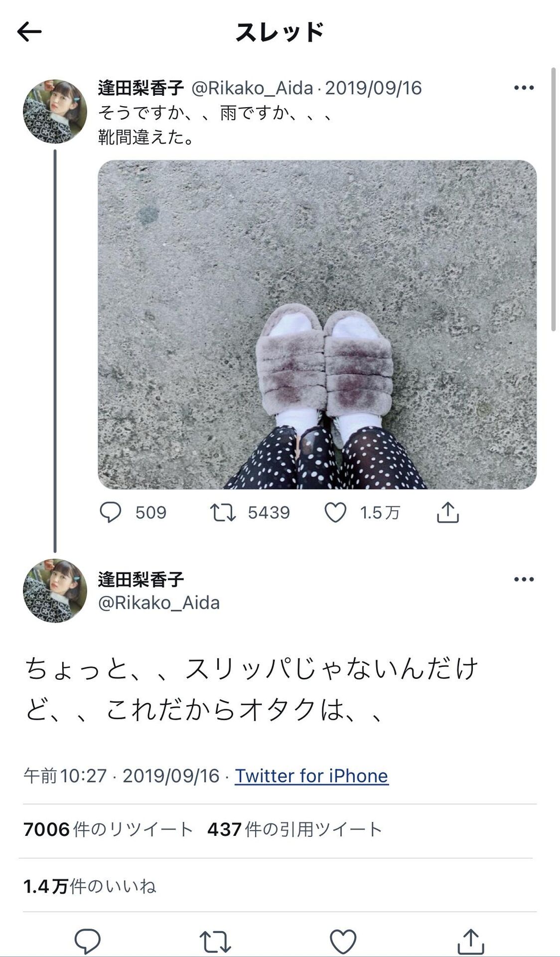Go back using the arrow at the top
Image resolution: width=560 pixels, height=957 pixels.
[29, 32]
